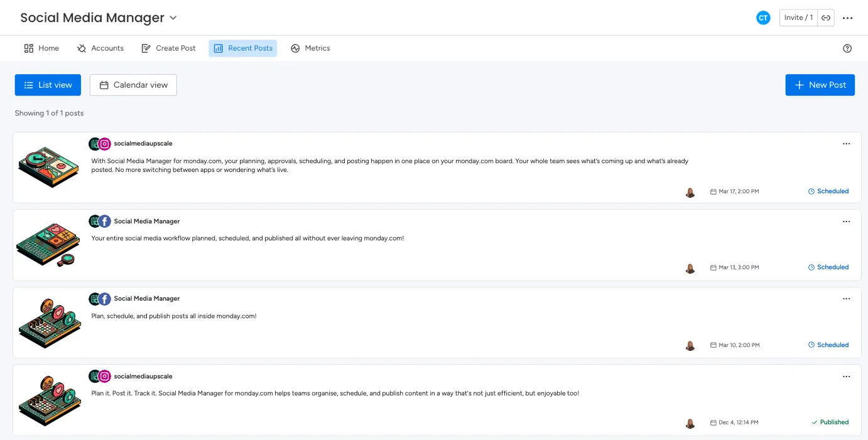868x440 pixels.
Task: Click socialmediaupscale name on Mar 17 post
Action: click(x=143, y=144)
